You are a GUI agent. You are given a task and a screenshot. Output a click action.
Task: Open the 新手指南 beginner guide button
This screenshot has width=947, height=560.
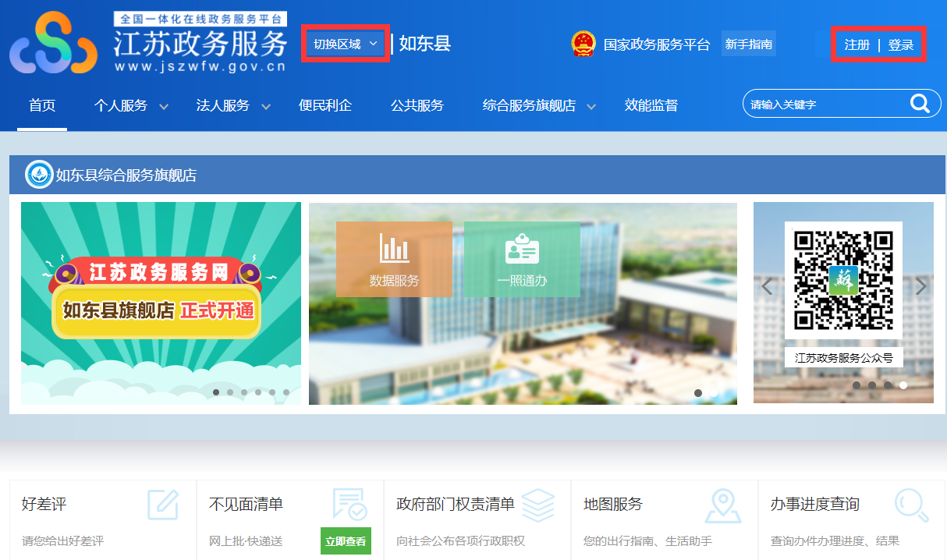pyautogui.click(x=749, y=44)
